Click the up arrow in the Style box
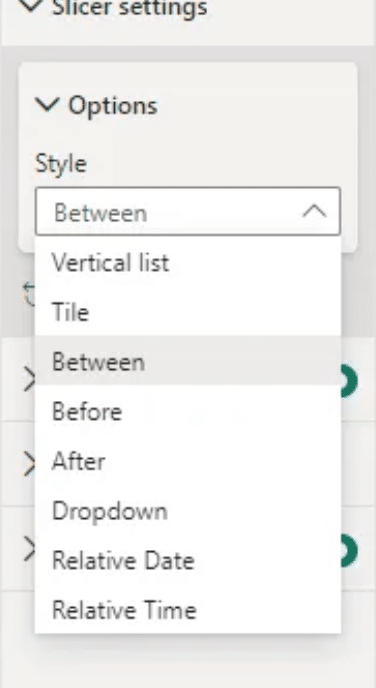 coord(315,212)
